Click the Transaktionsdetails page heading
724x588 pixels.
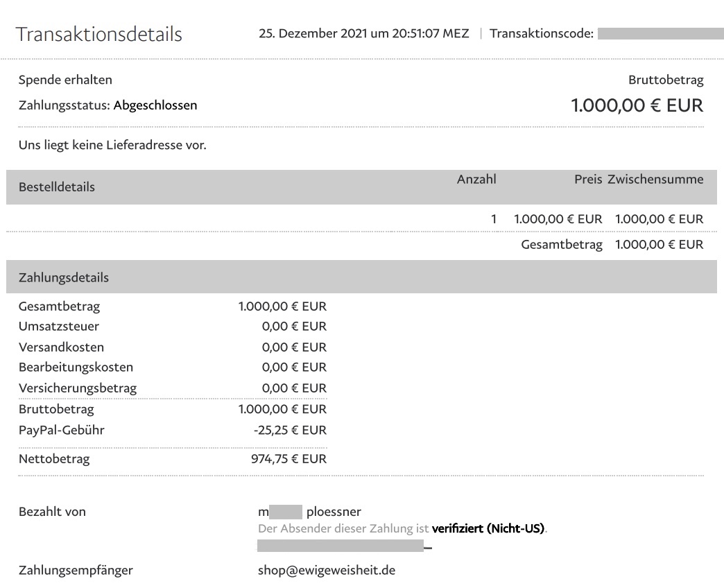tap(98, 34)
